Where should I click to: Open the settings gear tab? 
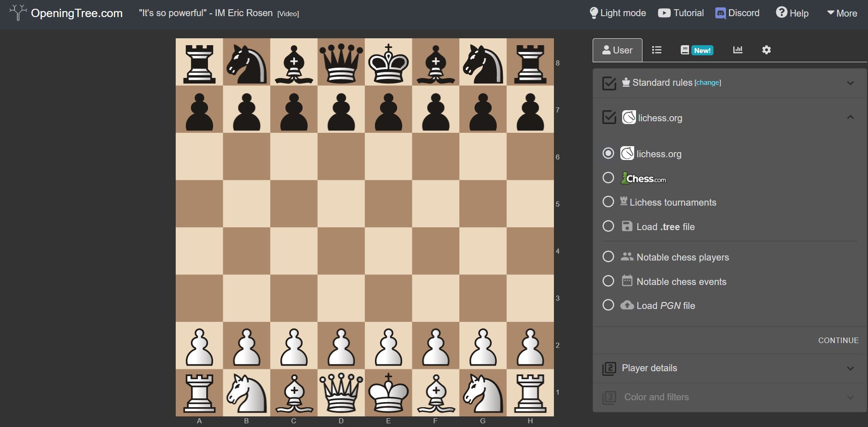coord(767,50)
